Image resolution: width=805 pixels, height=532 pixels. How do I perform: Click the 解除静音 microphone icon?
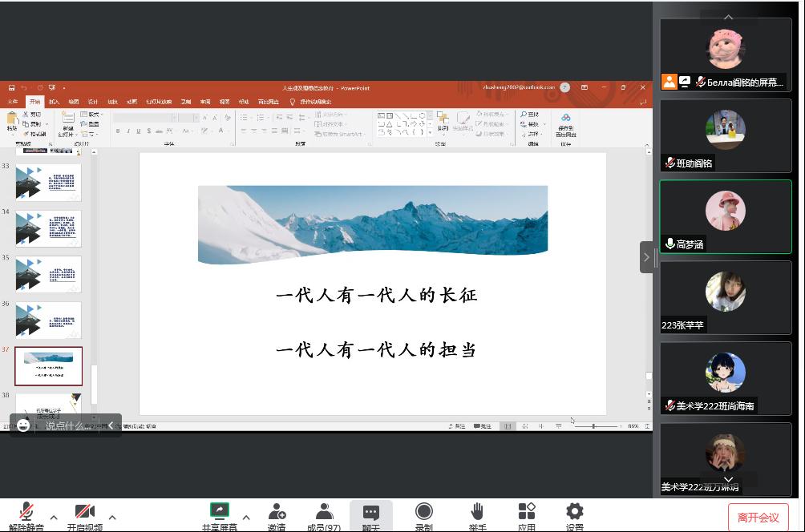pyautogui.click(x=26, y=512)
